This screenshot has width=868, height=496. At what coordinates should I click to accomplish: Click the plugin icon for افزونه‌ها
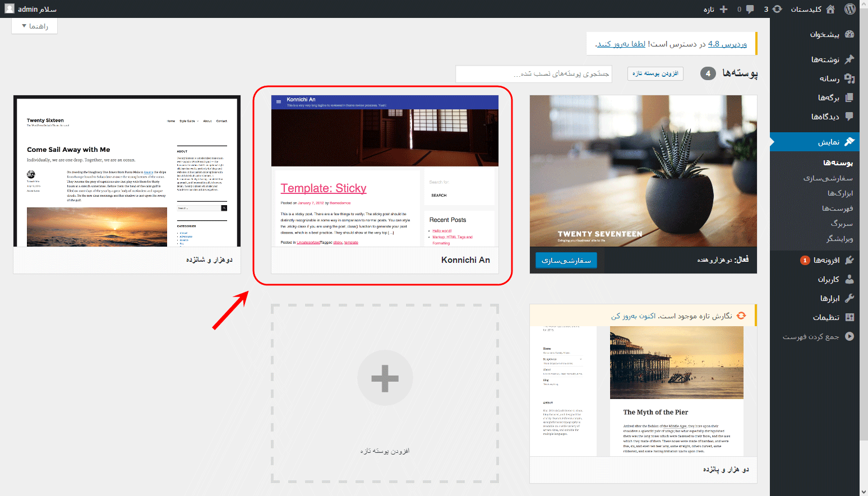[849, 260]
